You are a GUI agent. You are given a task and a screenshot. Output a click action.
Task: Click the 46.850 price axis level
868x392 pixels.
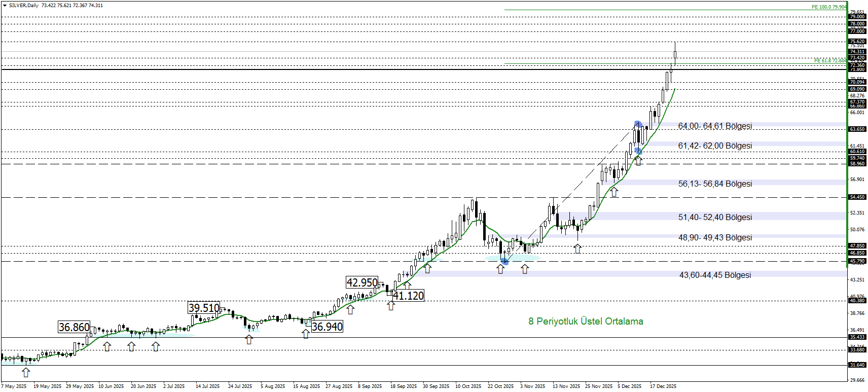tap(857, 253)
